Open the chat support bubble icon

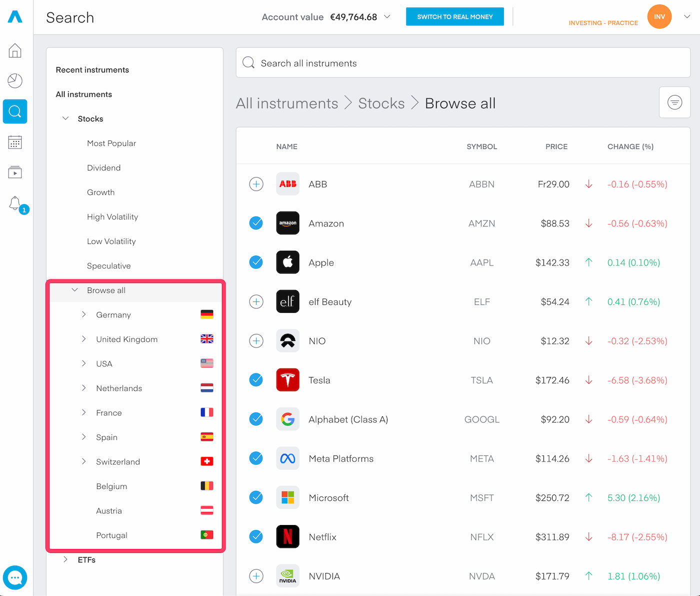click(x=15, y=577)
